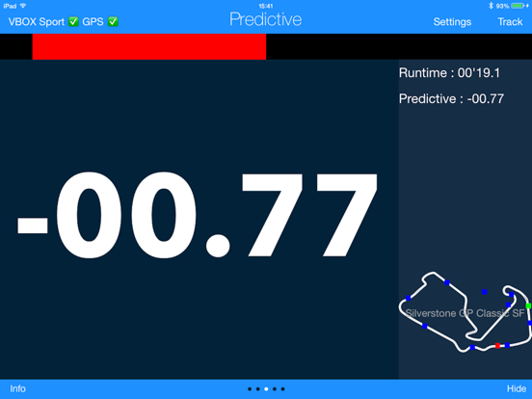This screenshot has width=532, height=399.
Task: Select the fifth page indicator dot
Action: pos(282,389)
